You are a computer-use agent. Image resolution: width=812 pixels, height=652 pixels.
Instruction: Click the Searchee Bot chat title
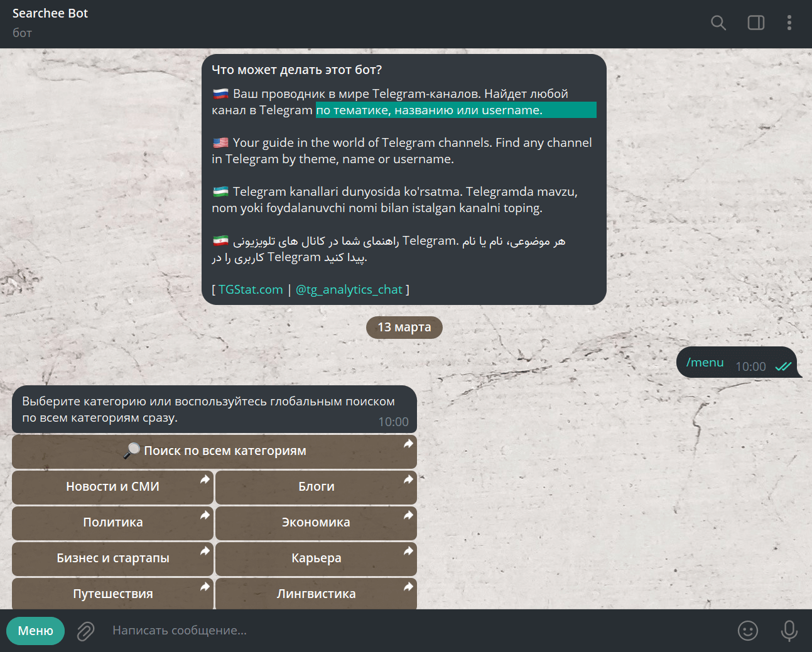point(50,14)
